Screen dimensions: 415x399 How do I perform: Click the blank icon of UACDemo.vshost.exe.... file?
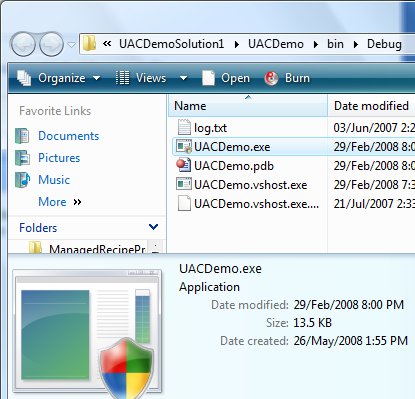[x=184, y=203]
